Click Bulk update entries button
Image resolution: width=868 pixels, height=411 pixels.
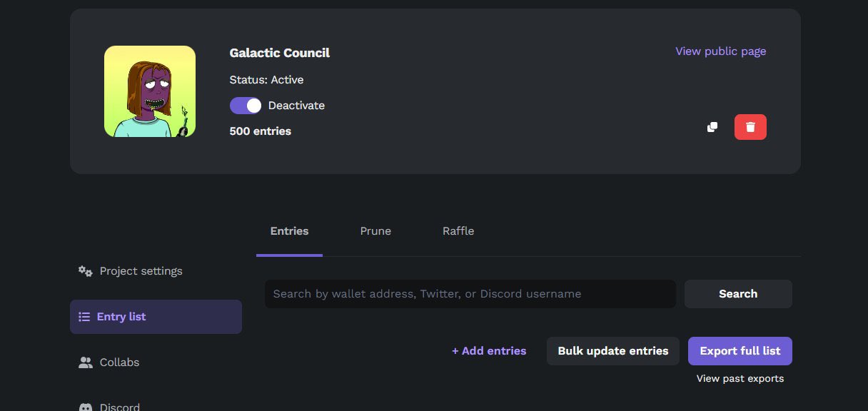[613, 351]
